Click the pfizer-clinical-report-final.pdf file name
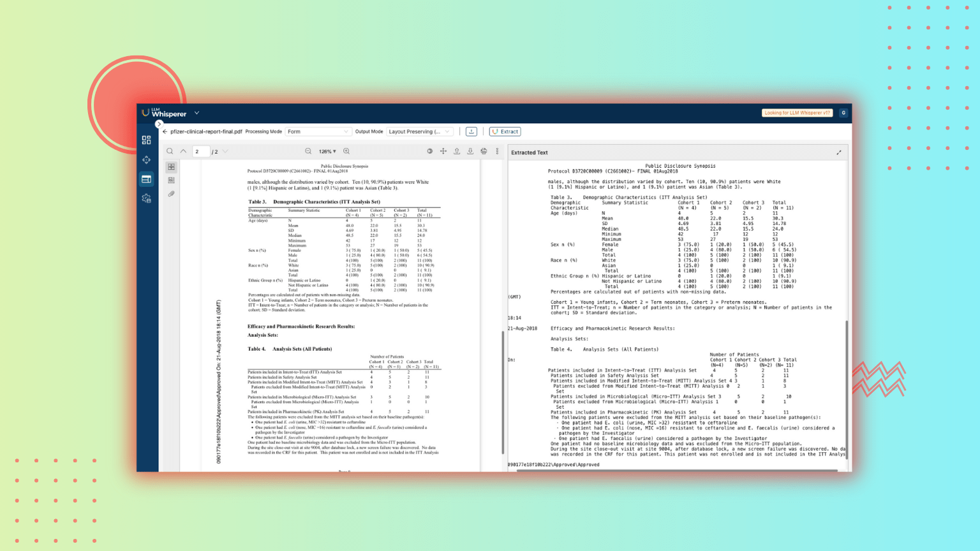 (206, 131)
